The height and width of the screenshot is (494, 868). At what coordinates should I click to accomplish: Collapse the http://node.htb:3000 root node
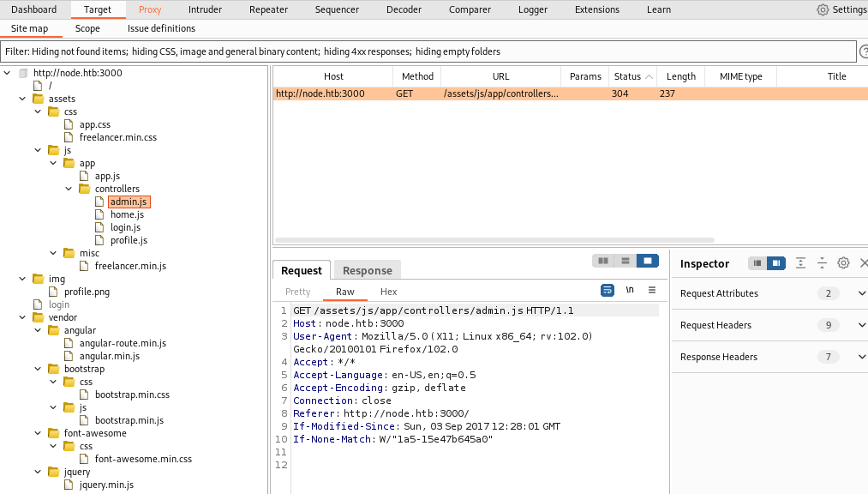pos(7,73)
